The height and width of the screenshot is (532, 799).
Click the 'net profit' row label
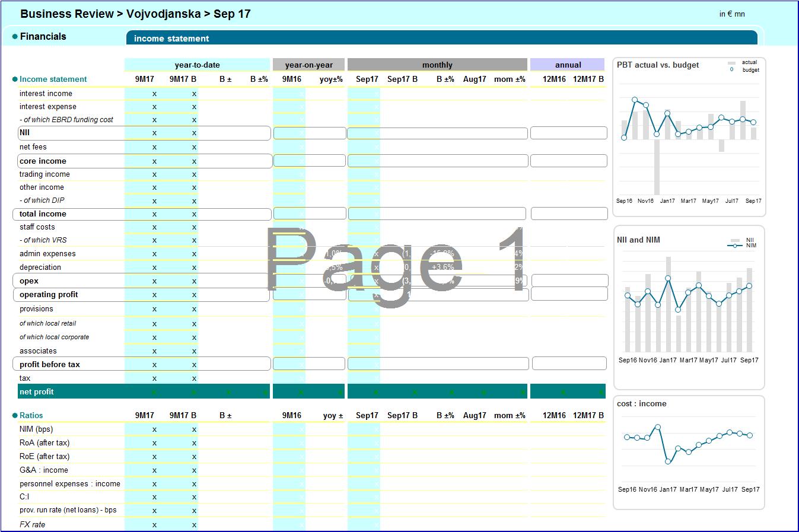tap(36, 391)
